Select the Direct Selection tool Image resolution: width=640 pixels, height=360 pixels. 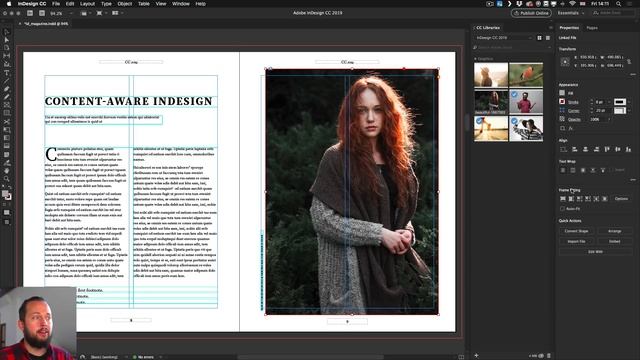pos(7,40)
